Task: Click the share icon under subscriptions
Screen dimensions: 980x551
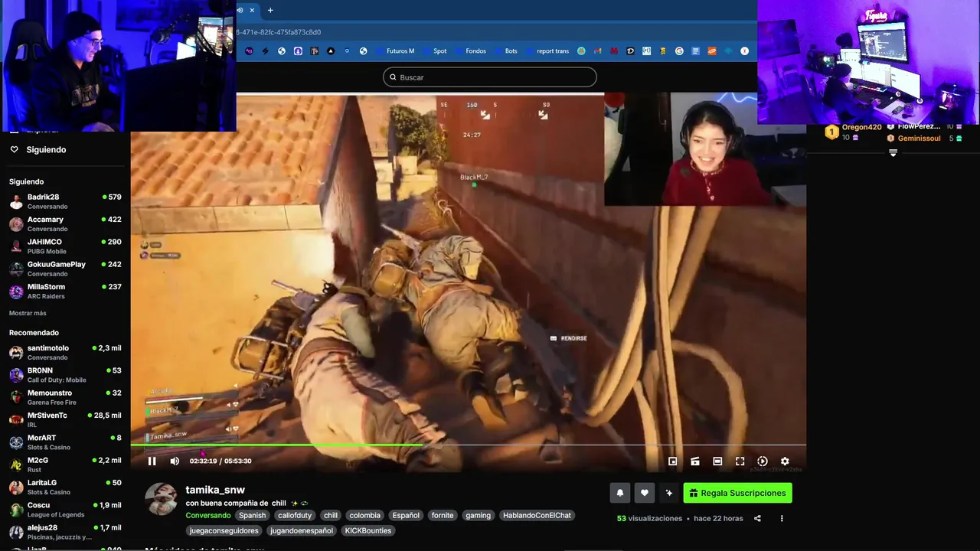Action: pyautogui.click(x=757, y=518)
